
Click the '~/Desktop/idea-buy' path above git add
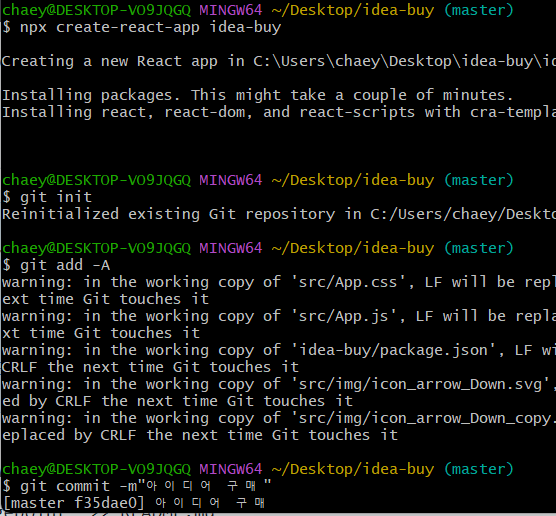[x=353, y=248]
